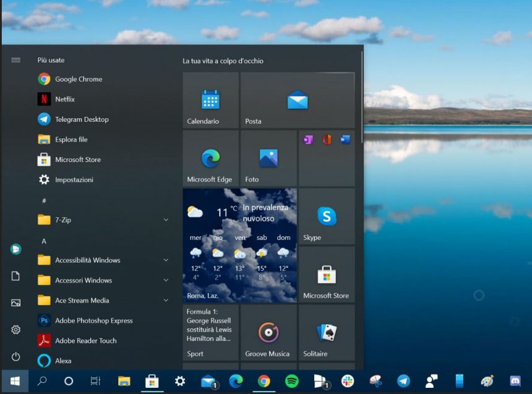Open Google Chrome from the Più usate list

coord(102,79)
